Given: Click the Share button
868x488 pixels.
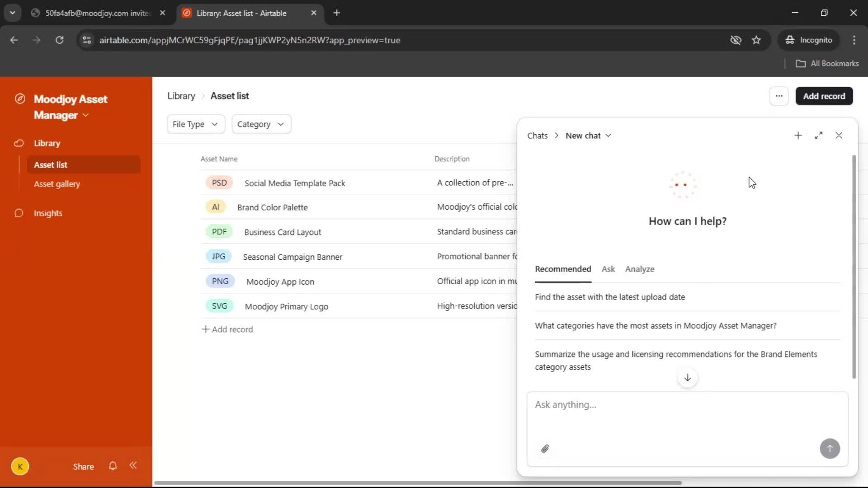Looking at the screenshot, I should click(84, 467).
